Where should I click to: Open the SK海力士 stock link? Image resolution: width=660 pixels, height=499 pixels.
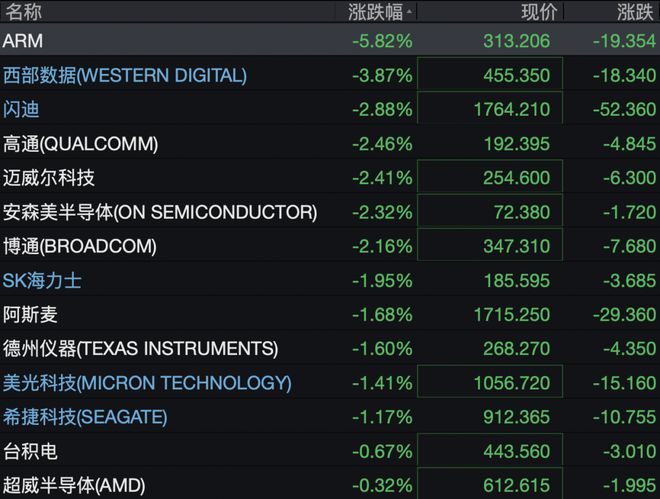click(x=42, y=281)
